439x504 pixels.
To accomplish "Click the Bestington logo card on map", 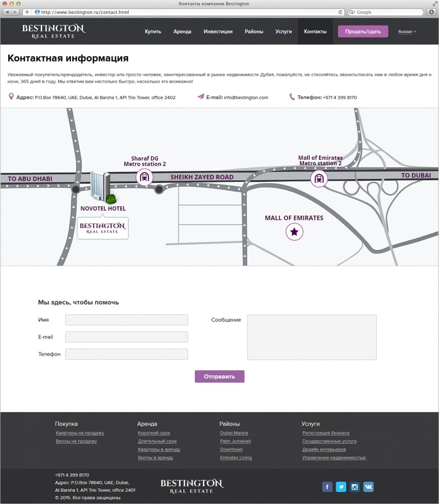I will click(x=102, y=228).
